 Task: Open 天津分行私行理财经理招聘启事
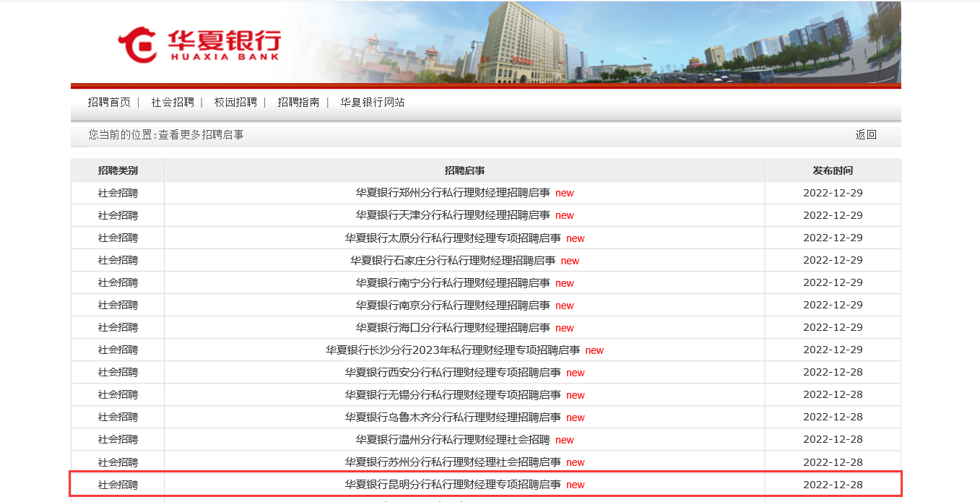point(453,215)
